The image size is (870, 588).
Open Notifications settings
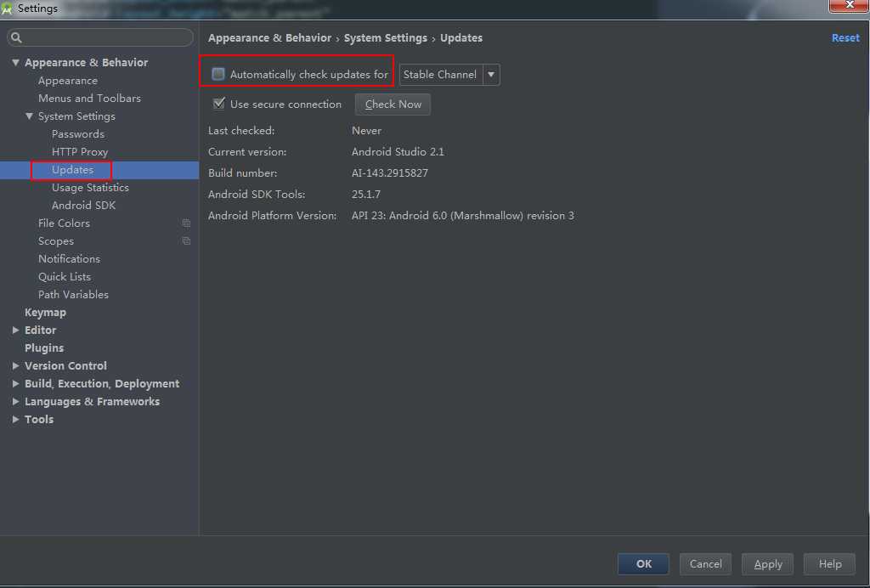tap(69, 258)
